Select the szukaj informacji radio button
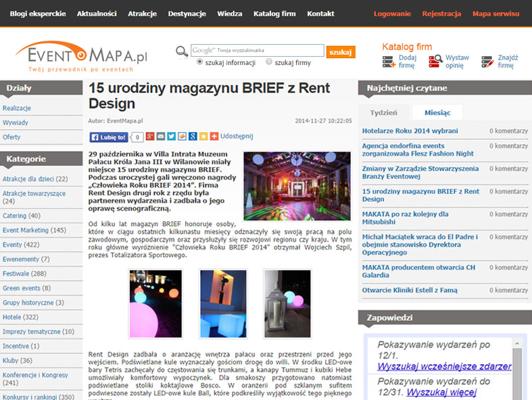The width and height of the screenshot is (532, 400). (x=200, y=62)
